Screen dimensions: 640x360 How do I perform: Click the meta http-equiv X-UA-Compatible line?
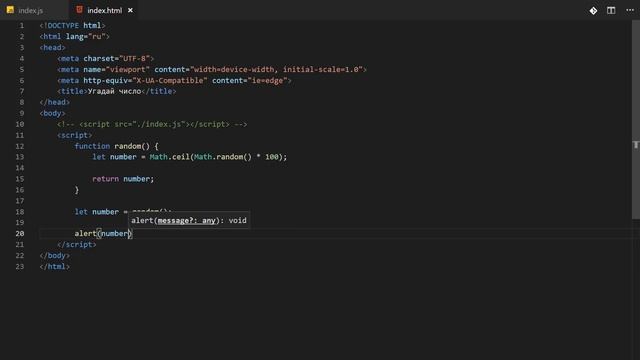(x=174, y=80)
